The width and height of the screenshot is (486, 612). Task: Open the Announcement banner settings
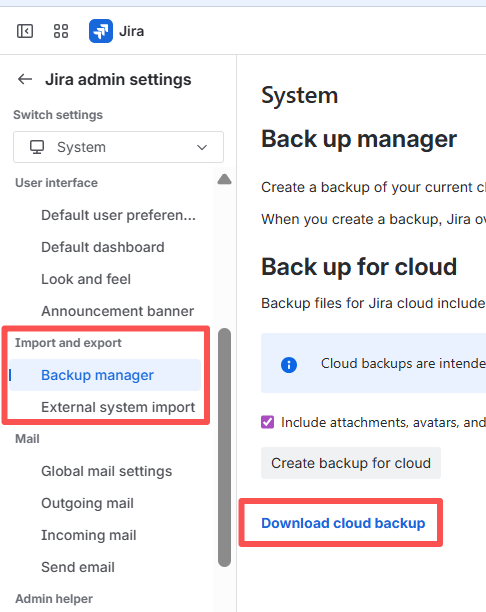(117, 311)
